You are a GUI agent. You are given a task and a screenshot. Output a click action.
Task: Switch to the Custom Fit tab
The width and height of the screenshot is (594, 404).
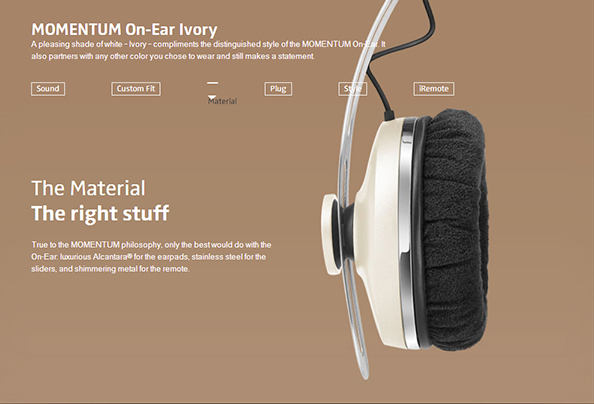(136, 89)
